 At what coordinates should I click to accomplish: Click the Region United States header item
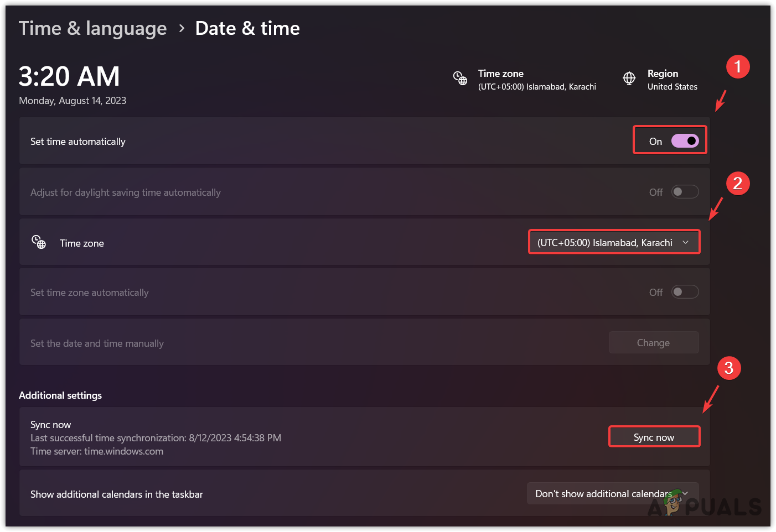(x=672, y=80)
